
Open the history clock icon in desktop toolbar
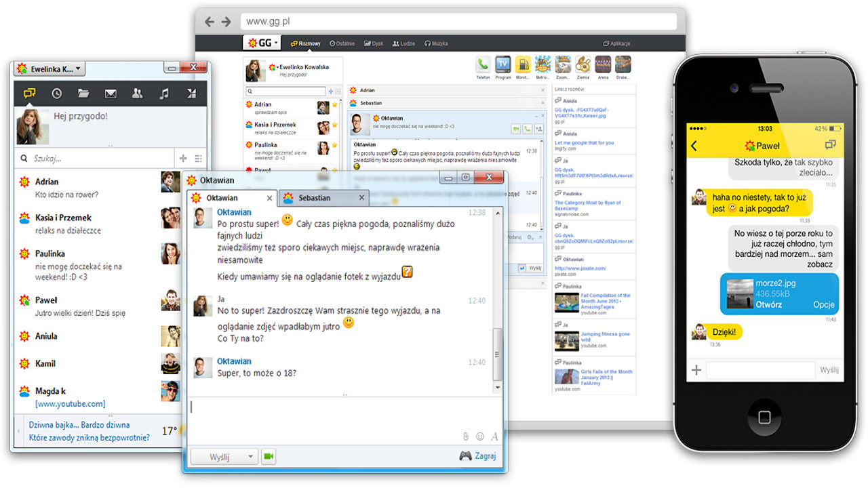click(56, 94)
